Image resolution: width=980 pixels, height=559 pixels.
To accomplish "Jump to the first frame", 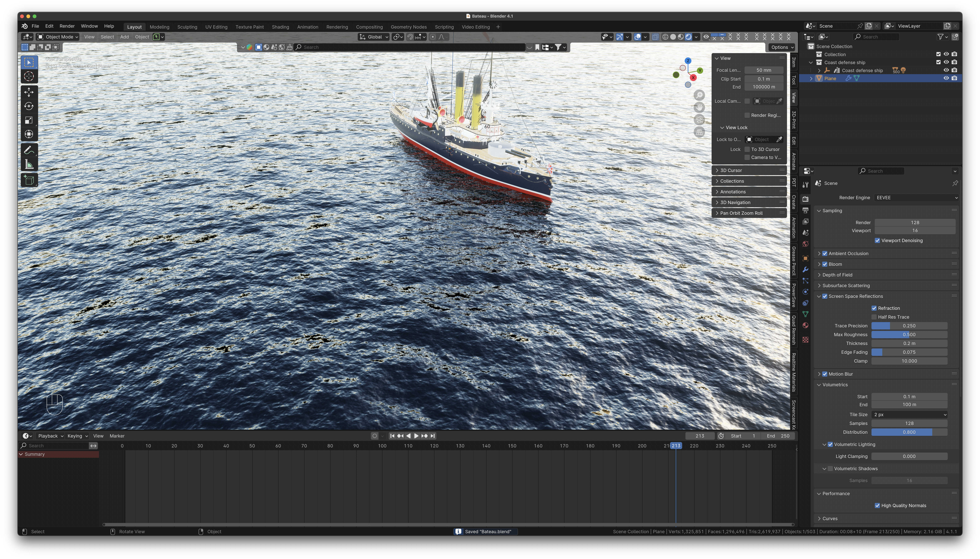I will pyautogui.click(x=392, y=436).
